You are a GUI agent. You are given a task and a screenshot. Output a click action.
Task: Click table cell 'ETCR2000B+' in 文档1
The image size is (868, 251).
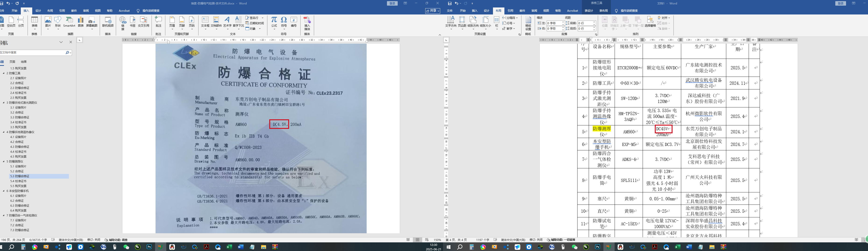(629, 68)
